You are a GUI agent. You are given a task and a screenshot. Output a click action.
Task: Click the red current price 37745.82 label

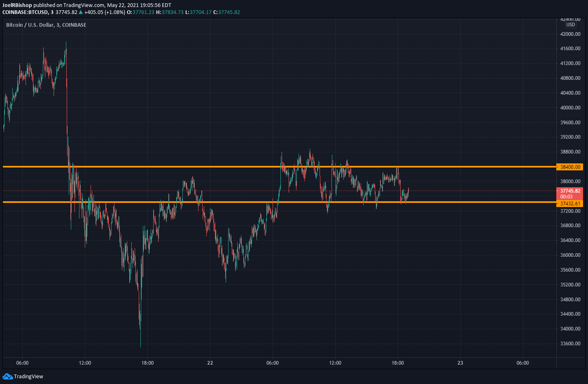[x=569, y=193]
